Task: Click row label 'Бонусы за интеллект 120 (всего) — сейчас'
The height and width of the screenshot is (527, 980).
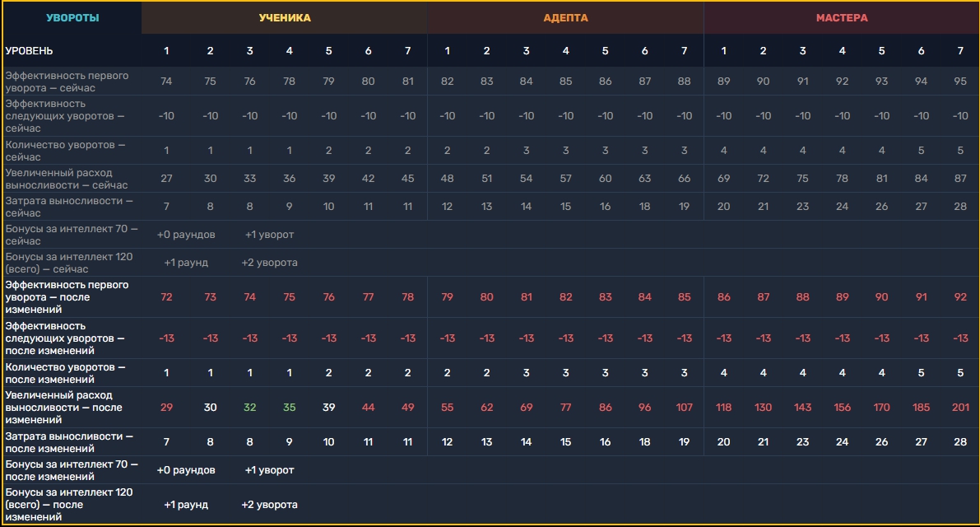Action: [x=69, y=263]
